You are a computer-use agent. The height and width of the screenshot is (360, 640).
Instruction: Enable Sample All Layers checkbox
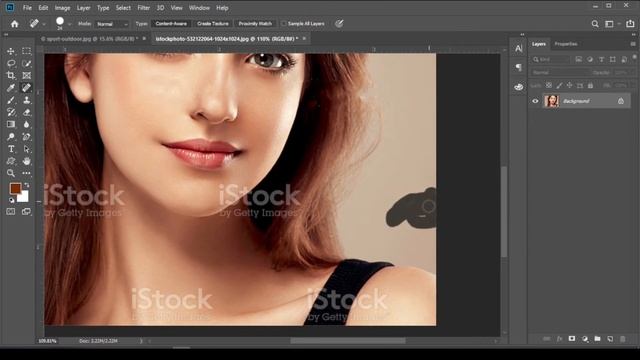point(284,24)
